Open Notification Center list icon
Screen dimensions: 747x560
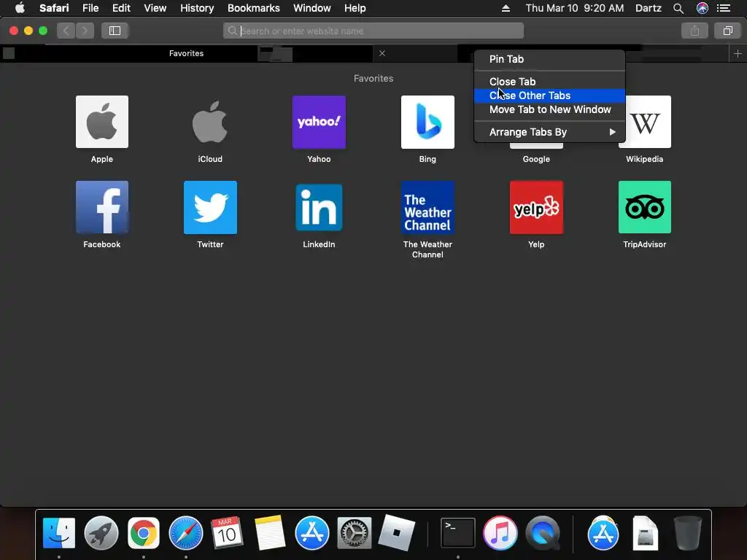pos(724,8)
